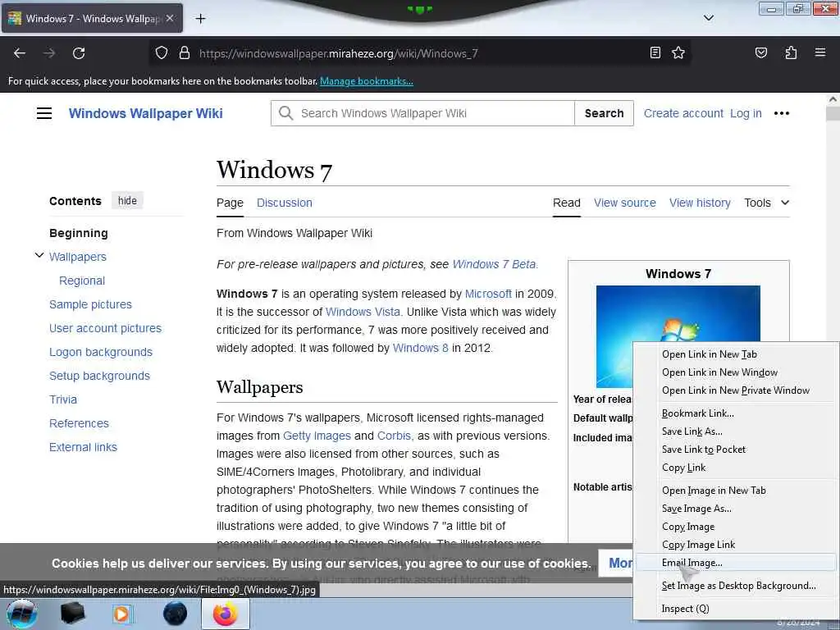Click the padlock site security icon
This screenshot has width=840, height=630.
[x=185, y=53]
